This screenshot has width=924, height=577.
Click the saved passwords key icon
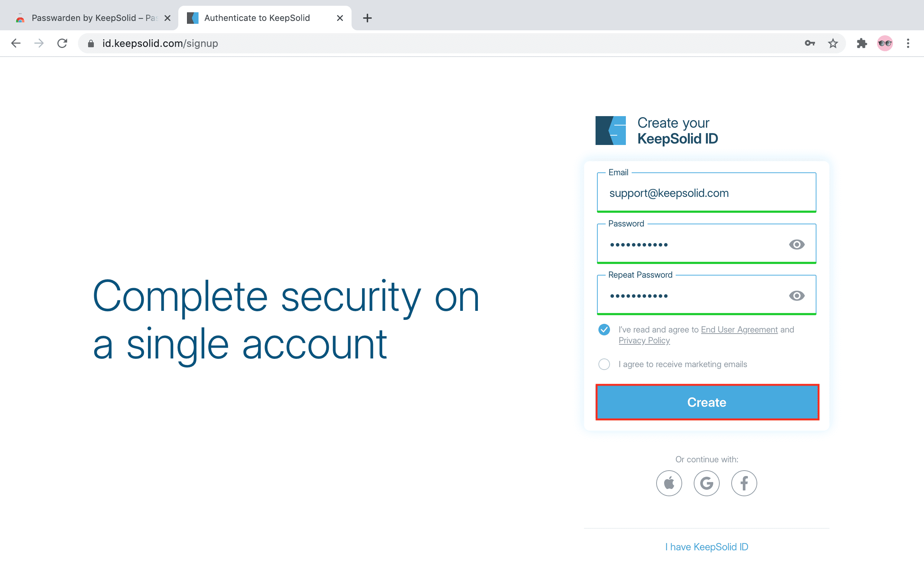click(810, 44)
